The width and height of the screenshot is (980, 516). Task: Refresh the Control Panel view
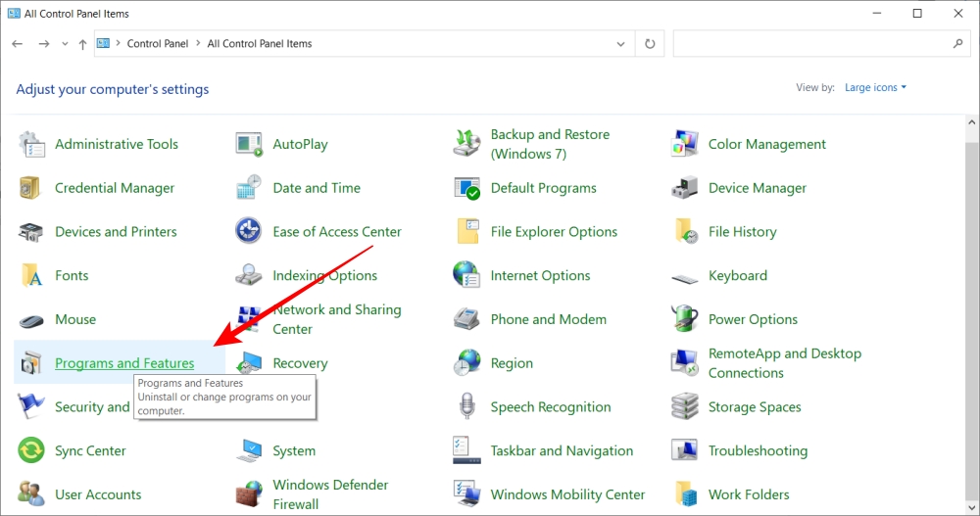(650, 44)
